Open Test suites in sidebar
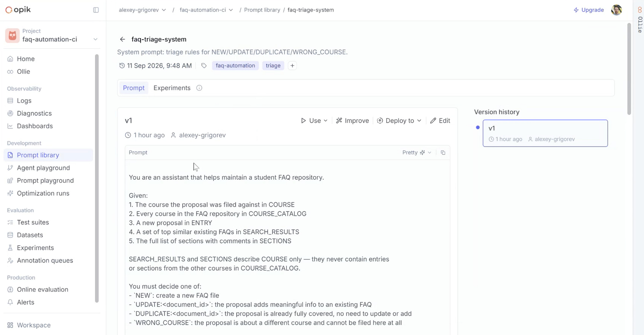 [x=48, y=222]
